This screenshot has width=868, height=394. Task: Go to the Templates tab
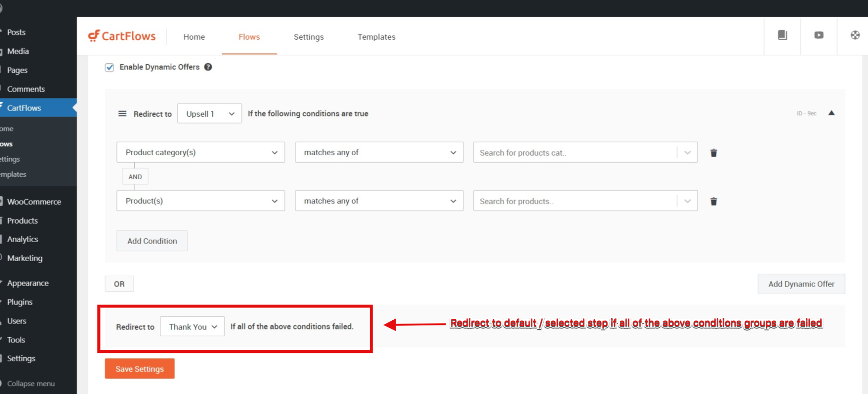(376, 37)
